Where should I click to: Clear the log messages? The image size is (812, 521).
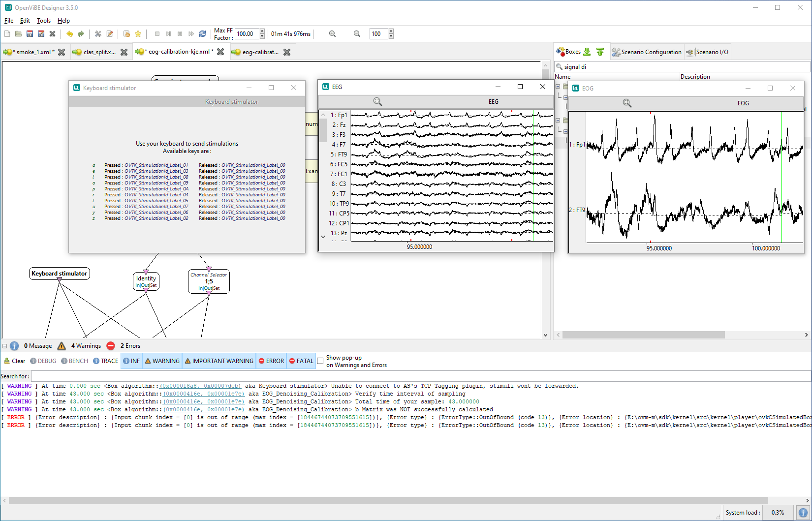(15, 361)
